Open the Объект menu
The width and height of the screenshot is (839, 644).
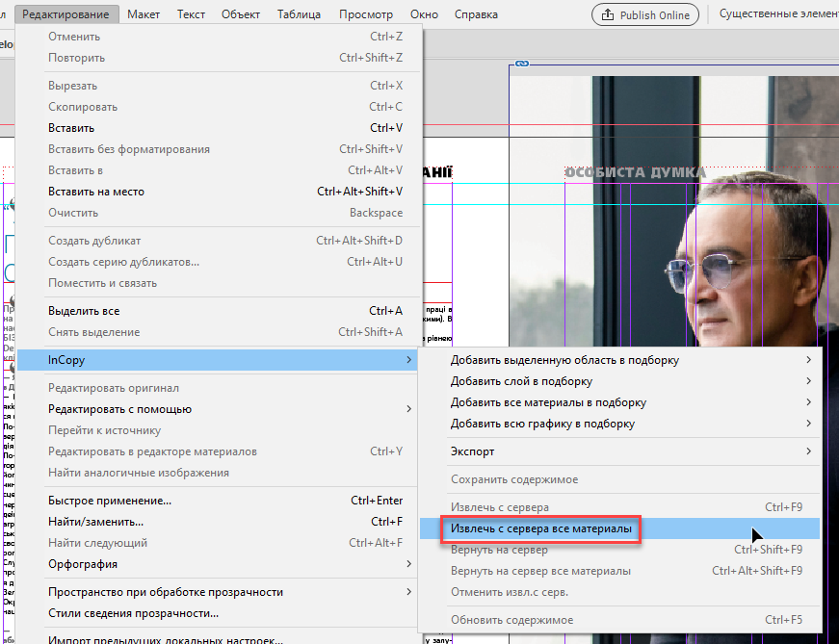click(240, 14)
